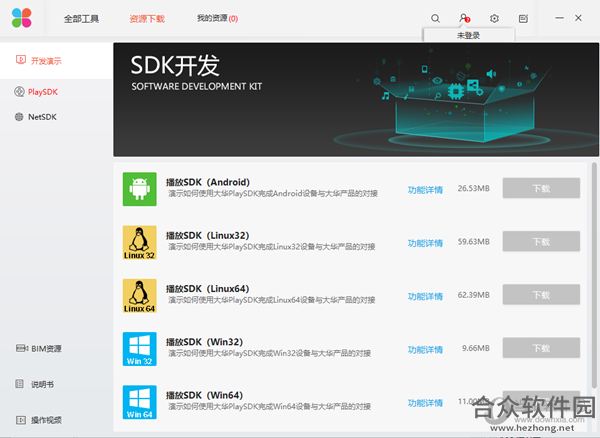The width and height of the screenshot is (600, 438).
Task: Open 功能详情 for 播放SDK (Win32)
Action: [x=425, y=349]
